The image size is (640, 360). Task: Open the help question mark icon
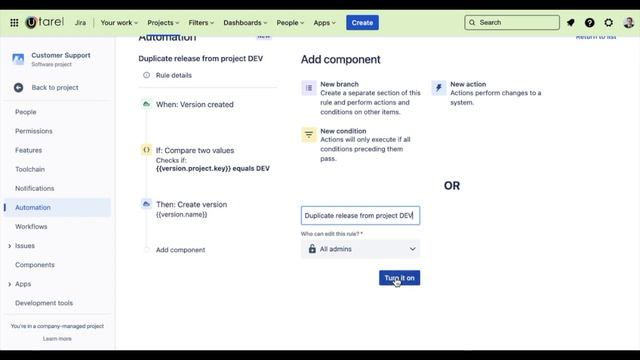[x=589, y=23]
